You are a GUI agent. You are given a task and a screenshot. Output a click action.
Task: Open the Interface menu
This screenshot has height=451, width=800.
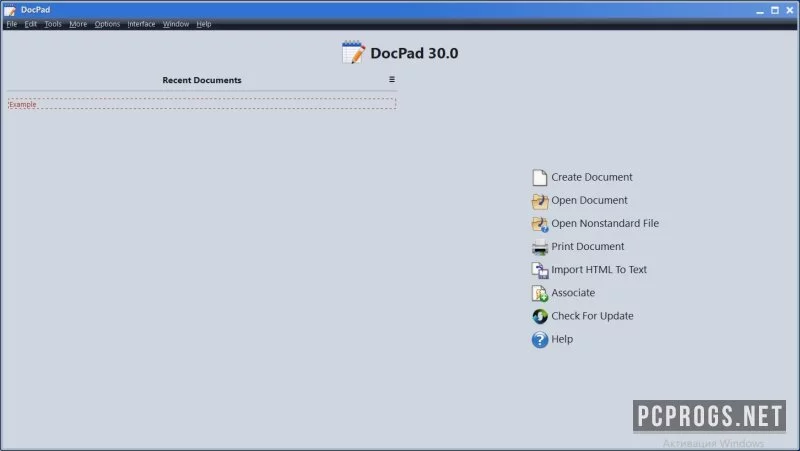(141, 24)
